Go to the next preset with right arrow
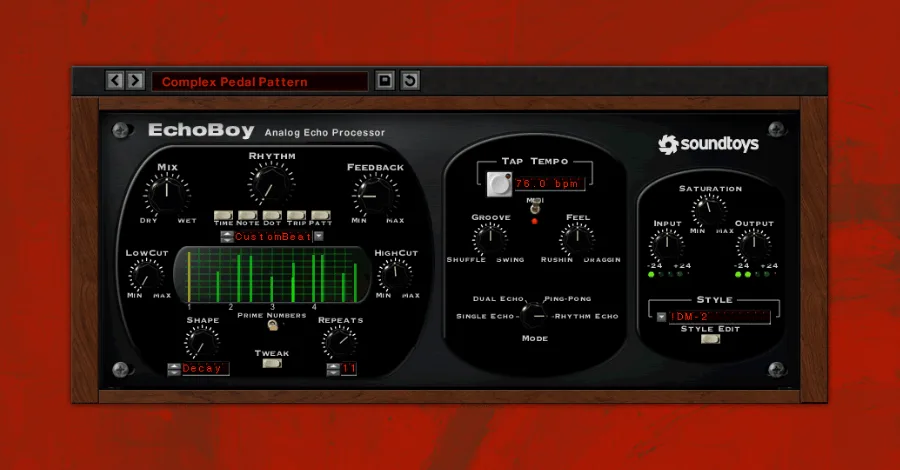The image size is (900, 470). pos(135,80)
